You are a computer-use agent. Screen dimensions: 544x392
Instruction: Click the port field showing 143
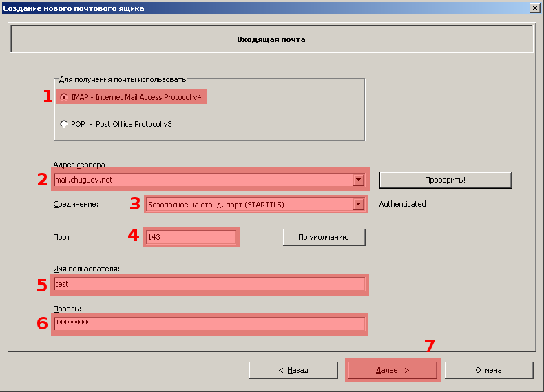[191, 237]
